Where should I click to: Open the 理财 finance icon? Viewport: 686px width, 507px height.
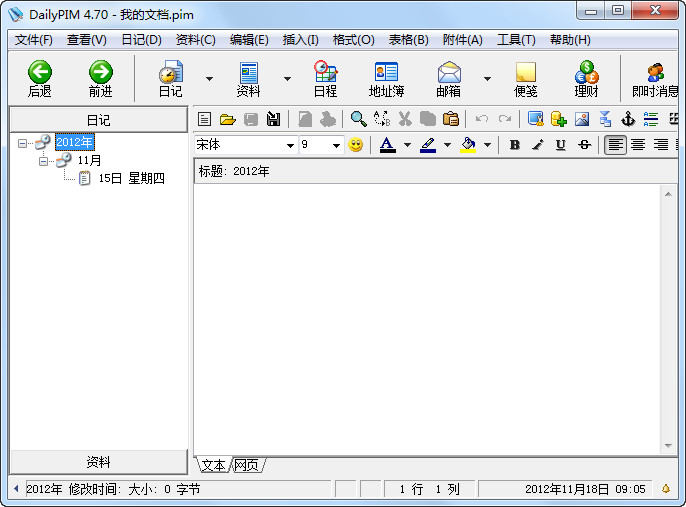(586, 79)
